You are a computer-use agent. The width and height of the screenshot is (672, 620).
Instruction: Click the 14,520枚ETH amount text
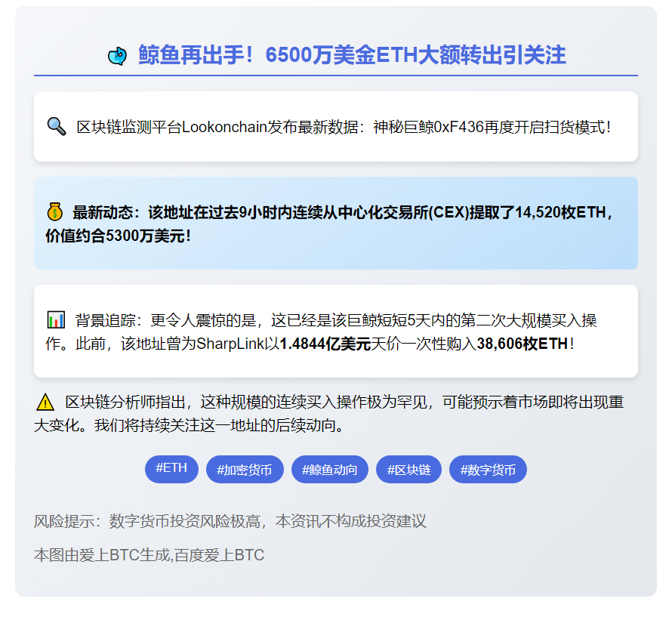560,212
